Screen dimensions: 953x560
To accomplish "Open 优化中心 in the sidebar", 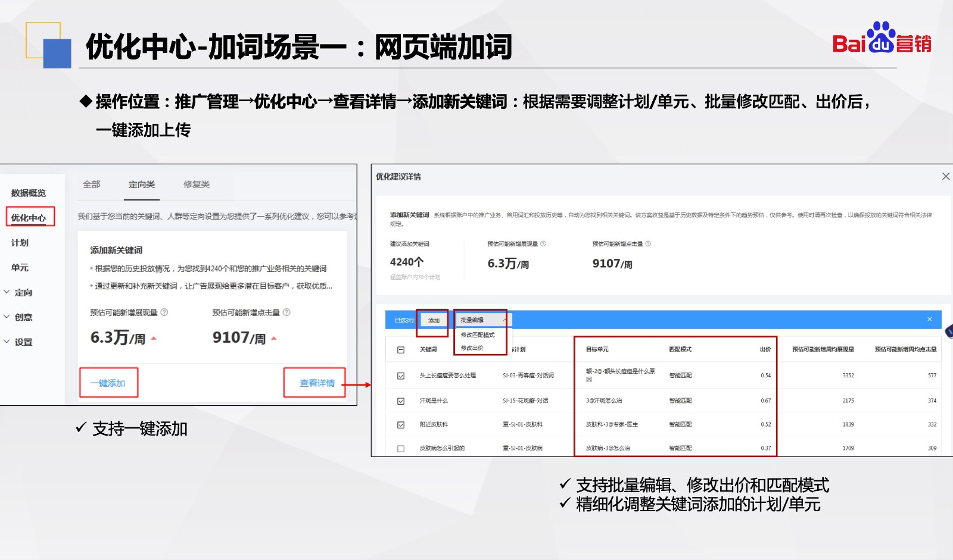I will tap(28, 218).
